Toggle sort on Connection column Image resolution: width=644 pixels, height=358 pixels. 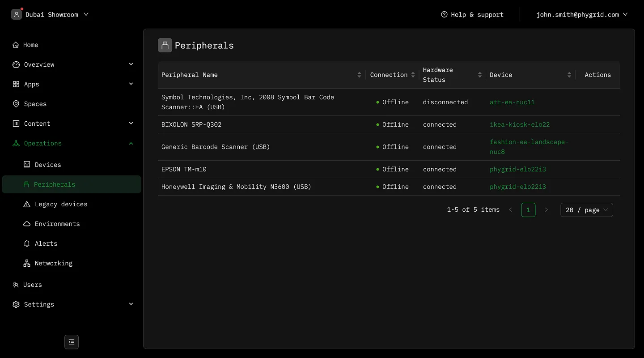pos(413,75)
